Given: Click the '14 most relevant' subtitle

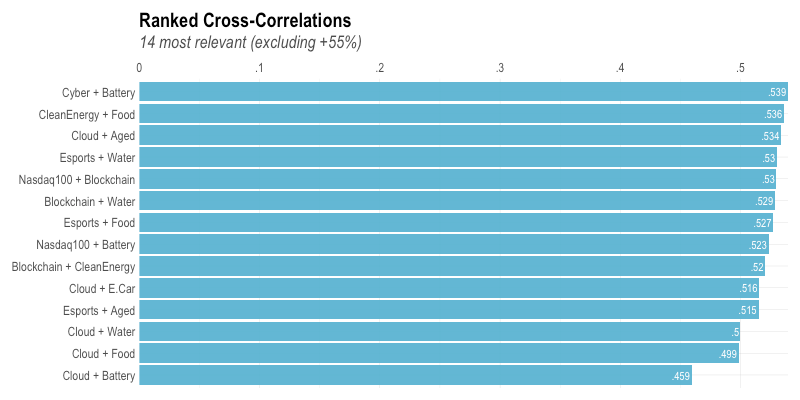Looking at the screenshot, I should point(250,42).
